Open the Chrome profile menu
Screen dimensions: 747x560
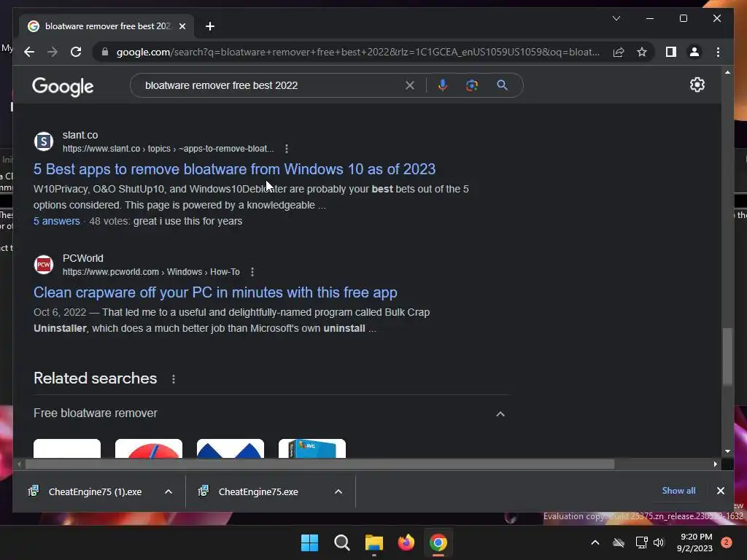point(694,52)
